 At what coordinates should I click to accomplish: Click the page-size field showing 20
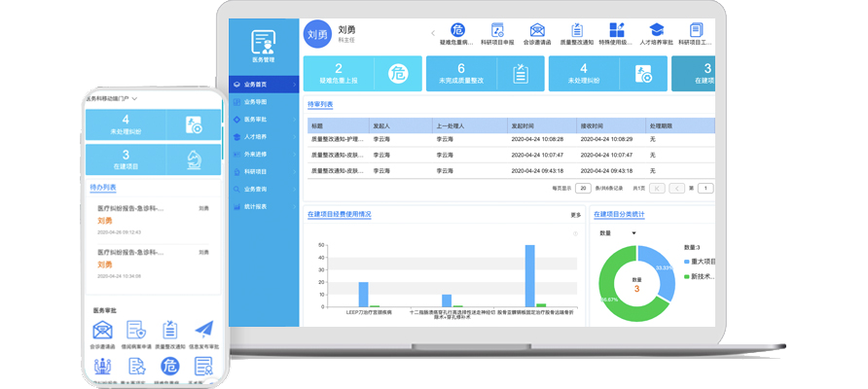pyautogui.click(x=583, y=189)
